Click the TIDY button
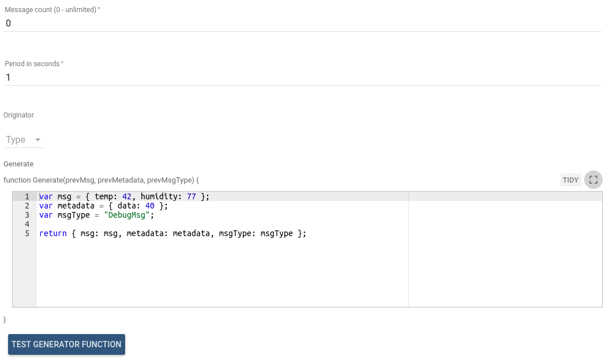 tap(570, 180)
